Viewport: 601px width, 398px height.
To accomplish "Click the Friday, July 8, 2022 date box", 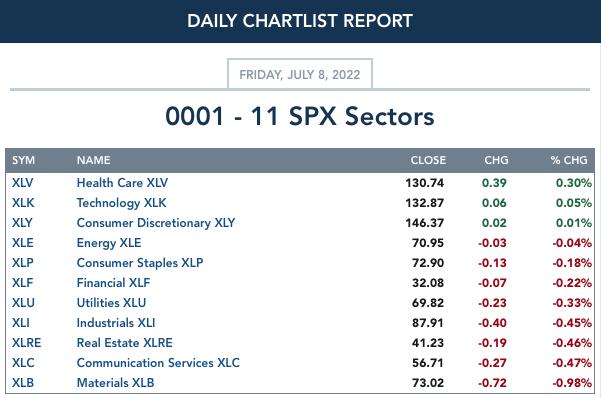I will coord(300,74).
